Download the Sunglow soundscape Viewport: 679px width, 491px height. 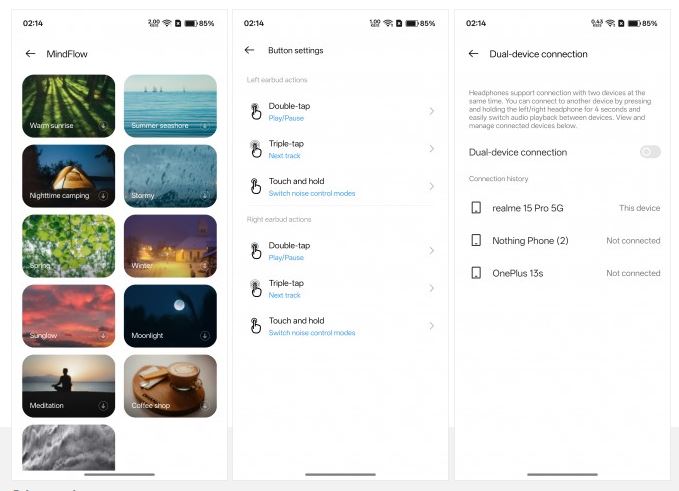[x=103, y=336]
